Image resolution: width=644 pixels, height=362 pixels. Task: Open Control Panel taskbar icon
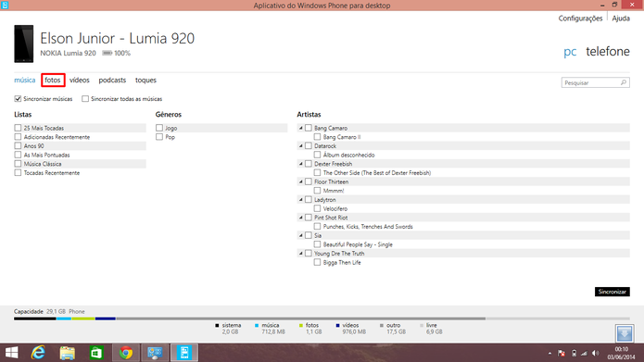[155, 353]
